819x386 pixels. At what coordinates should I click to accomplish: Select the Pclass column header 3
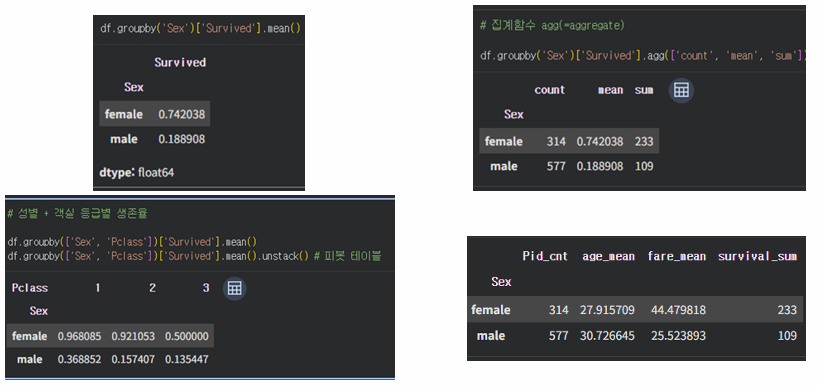[x=206, y=288]
